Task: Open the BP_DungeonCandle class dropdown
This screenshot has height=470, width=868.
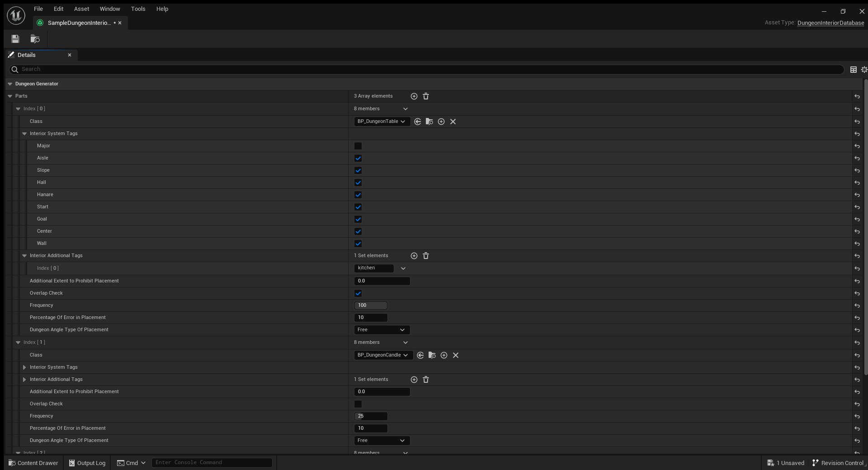Action: (383, 355)
